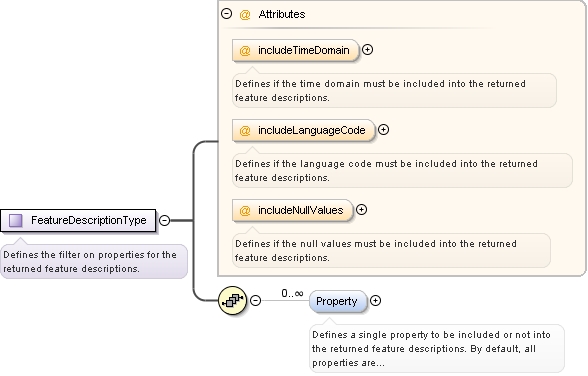Select the includeTimeDomain attribute box

click(296, 50)
